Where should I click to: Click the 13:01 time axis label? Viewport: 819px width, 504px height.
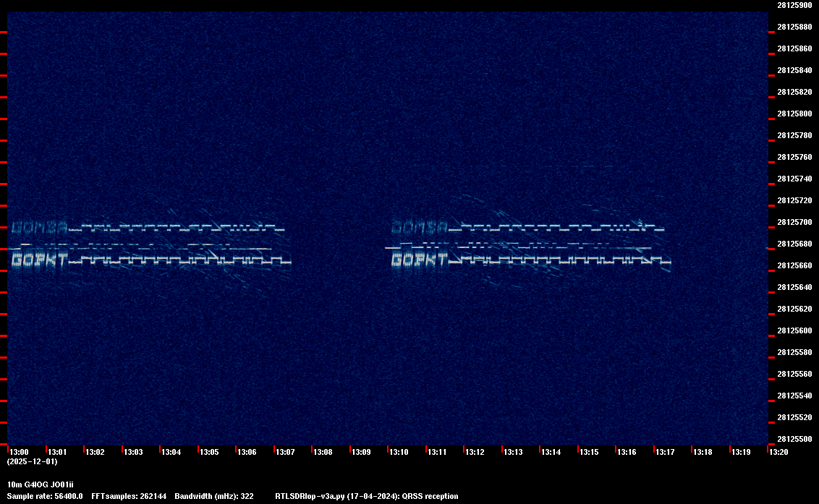(x=57, y=452)
